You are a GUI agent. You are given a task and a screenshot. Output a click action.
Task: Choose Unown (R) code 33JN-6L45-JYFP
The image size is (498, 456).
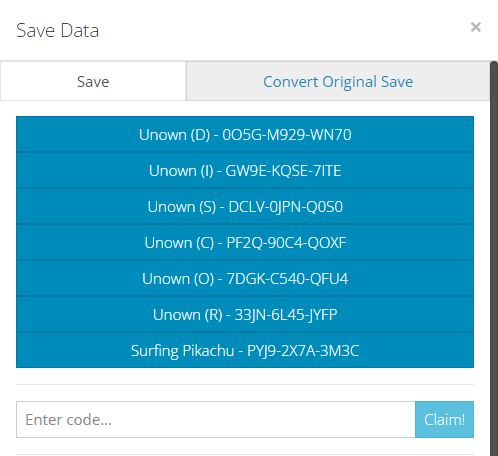click(245, 314)
